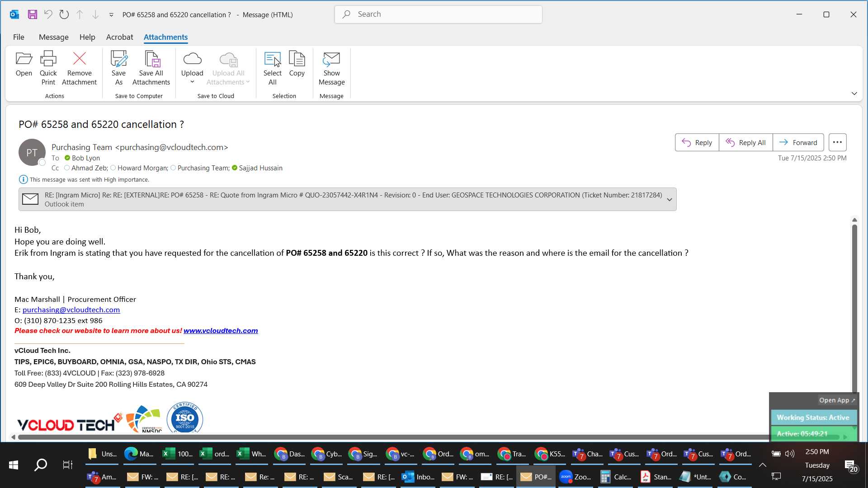Click the Working Status: Active indicator
The image size is (868, 488).
(813, 418)
